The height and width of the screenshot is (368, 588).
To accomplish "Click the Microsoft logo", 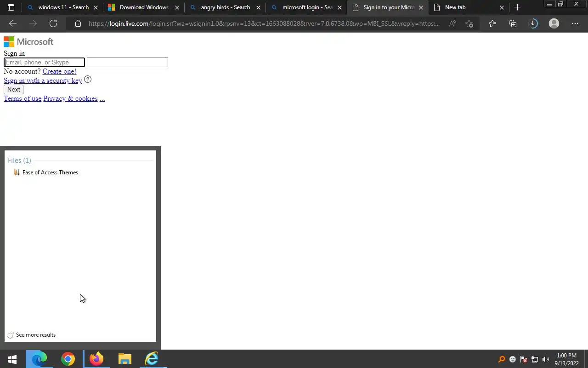I will [28, 42].
